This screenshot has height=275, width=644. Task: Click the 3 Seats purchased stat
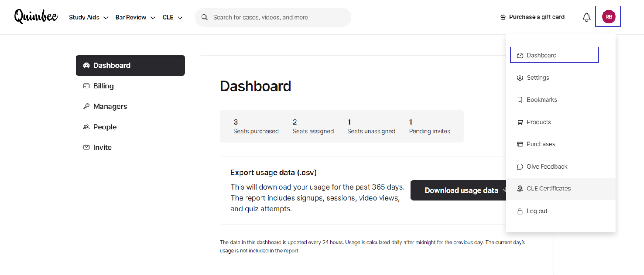pyautogui.click(x=256, y=126)
